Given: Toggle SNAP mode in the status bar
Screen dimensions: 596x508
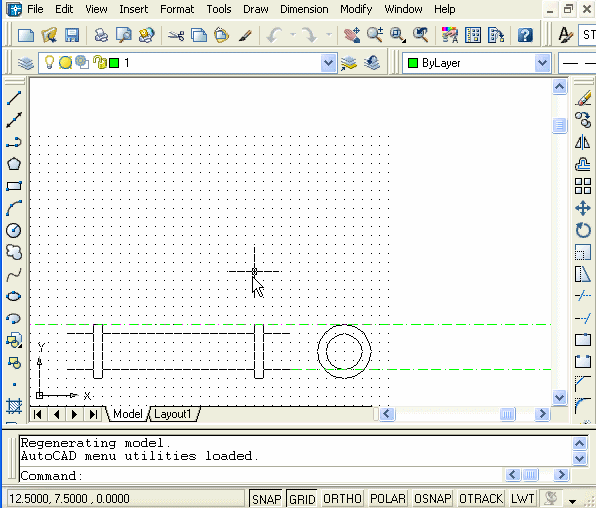Looking at the screenshot, I should pos(266,499).
